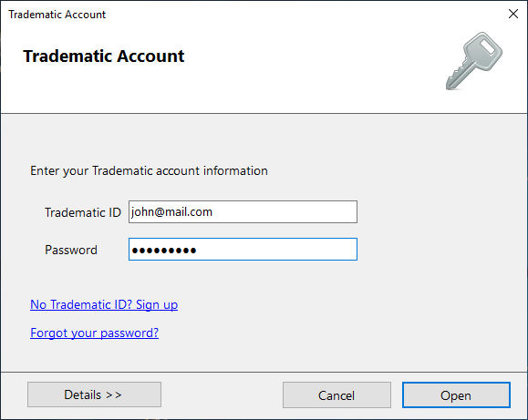
Task: Click the Enter your Tradematic account information text
Action: [149, 170]
